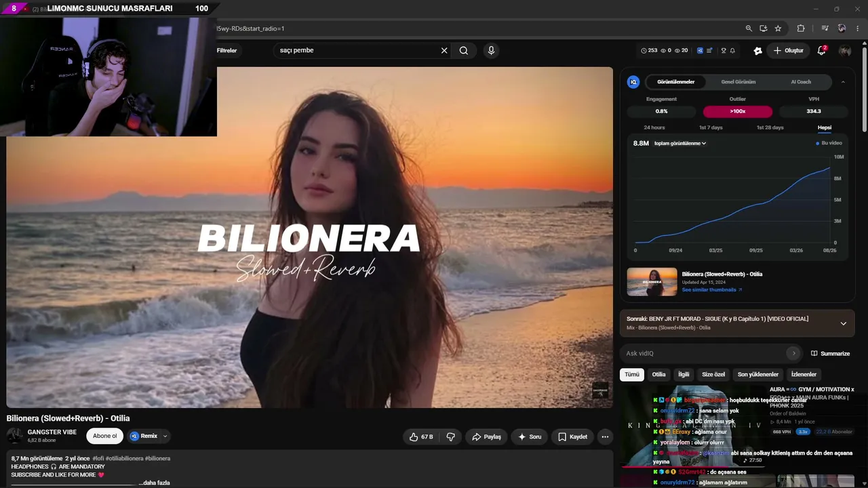Open YouTube notifications bell with badge 2
Screen dimensions: 868x488
(822, 50)
